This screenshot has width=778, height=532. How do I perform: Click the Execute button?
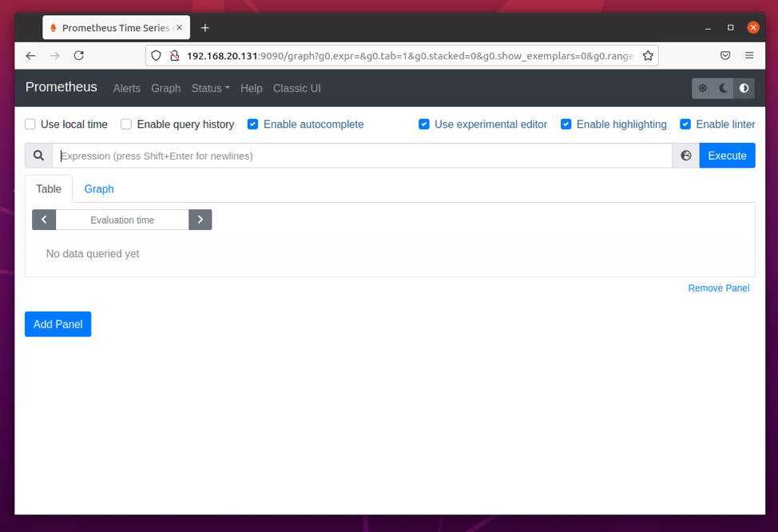point(727,156)
